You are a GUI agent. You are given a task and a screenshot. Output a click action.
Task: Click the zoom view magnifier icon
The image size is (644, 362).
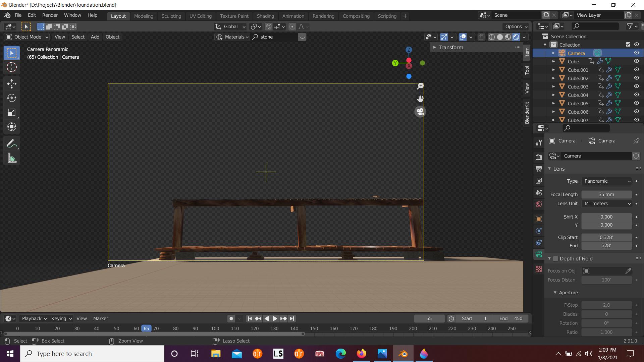[420, 86]
